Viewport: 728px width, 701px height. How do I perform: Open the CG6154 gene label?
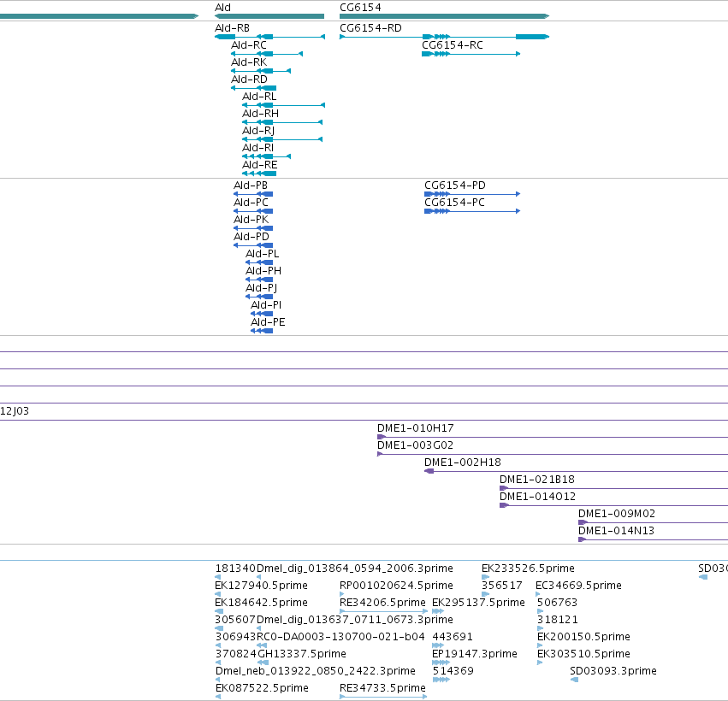(x=360, y=8)
